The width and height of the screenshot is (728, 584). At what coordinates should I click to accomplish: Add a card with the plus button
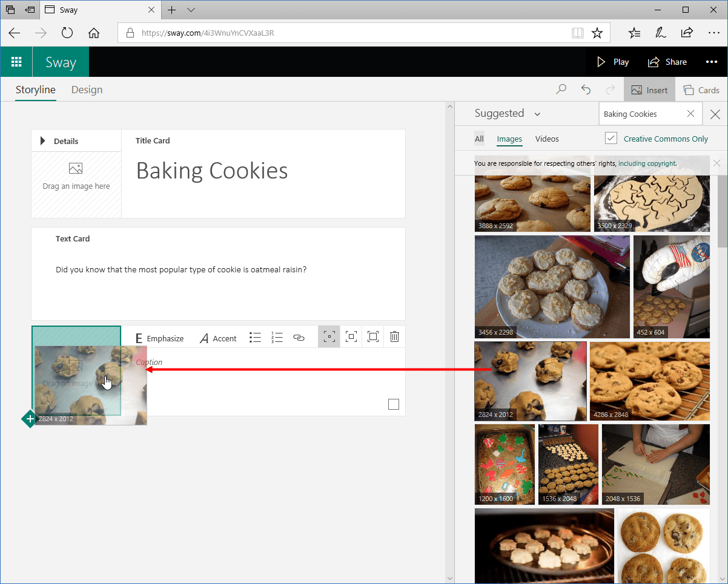pos(30,419)
